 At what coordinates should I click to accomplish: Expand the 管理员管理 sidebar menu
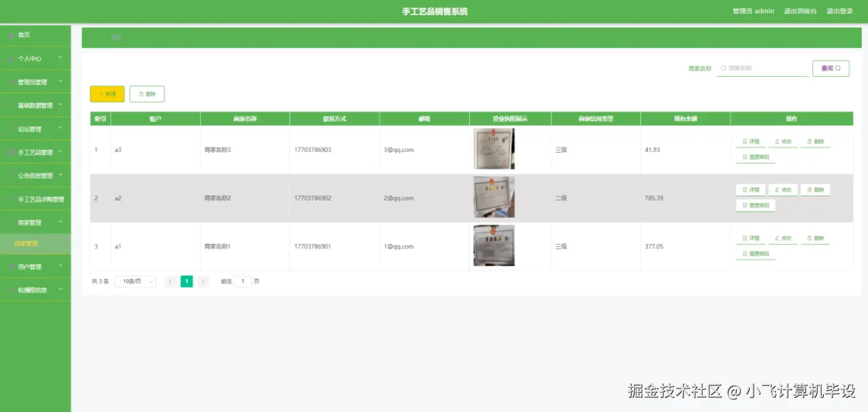(35, 82)
